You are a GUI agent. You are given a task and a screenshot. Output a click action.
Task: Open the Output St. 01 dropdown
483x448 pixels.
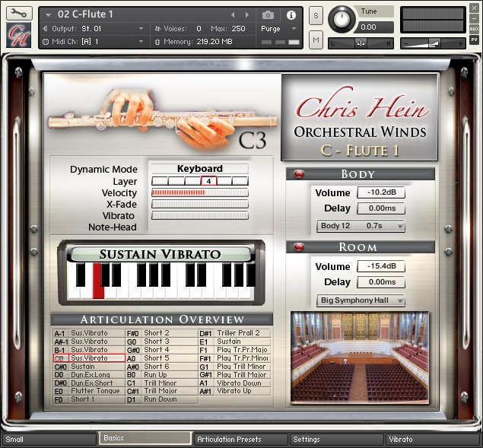(x=94, y=29)
